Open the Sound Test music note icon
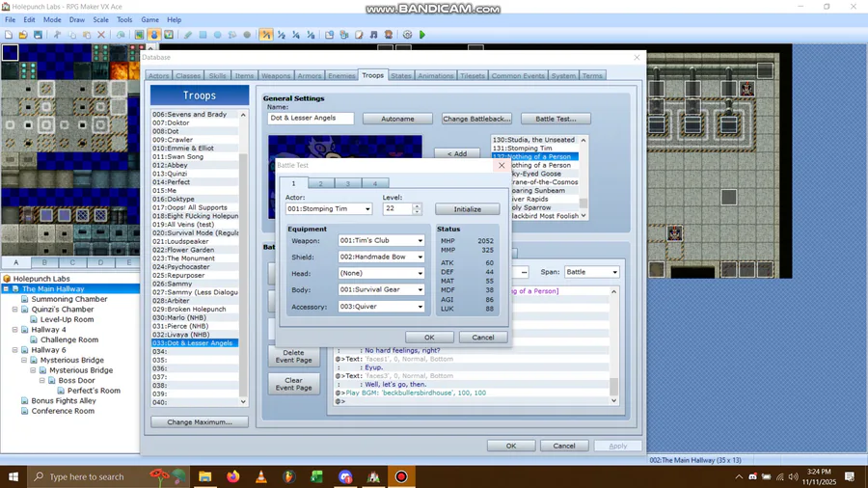Screen dimensions: 868x488 tap(373, 35)
